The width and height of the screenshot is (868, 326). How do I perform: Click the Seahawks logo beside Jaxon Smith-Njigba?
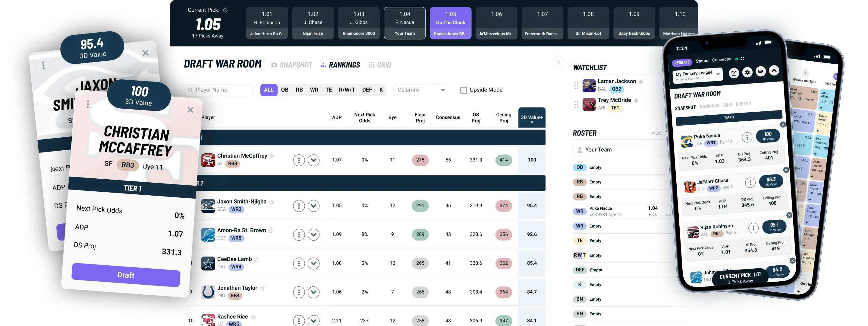click(x=208, y=206)
